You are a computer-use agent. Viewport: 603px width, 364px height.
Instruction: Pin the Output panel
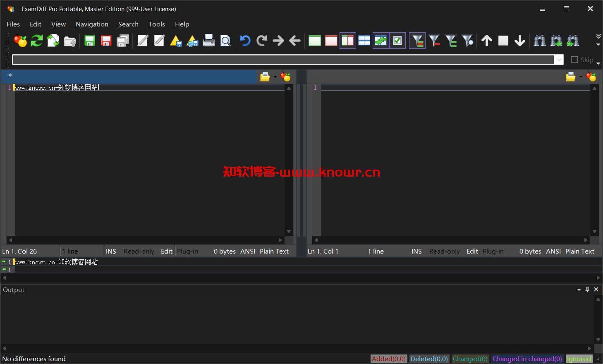[x=587, y=290]
